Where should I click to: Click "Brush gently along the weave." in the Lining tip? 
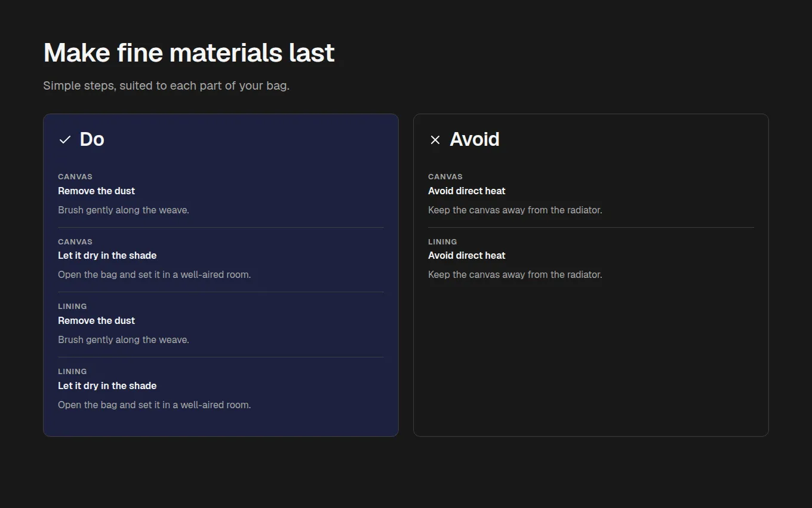(x=124, y=339)
